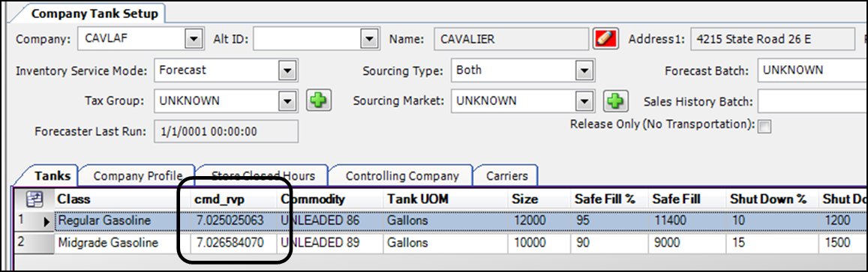Screen dimensions: 868x272
Task: Expand the Sourcing Market dropdown arrow
Action: click(x=582, y=101)
